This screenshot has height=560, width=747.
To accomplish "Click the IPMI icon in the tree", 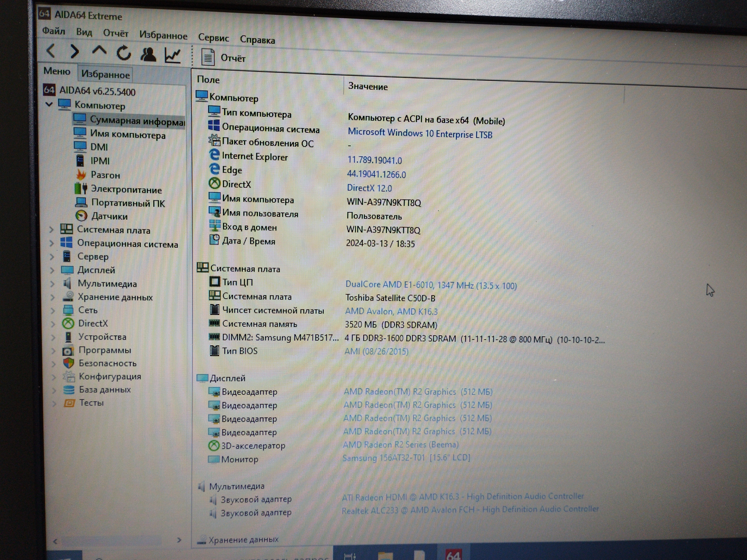I will pos(80,160).
